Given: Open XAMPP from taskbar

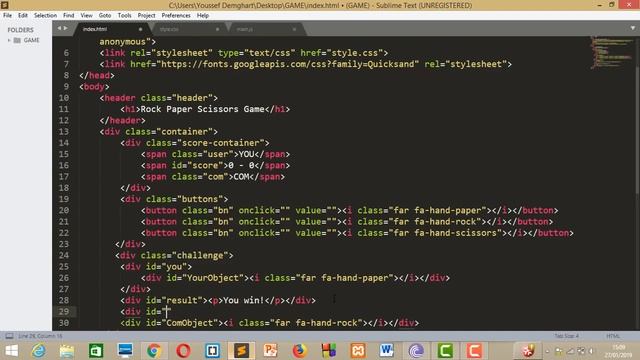Looking at the screenshot, I should pos(358,351).
